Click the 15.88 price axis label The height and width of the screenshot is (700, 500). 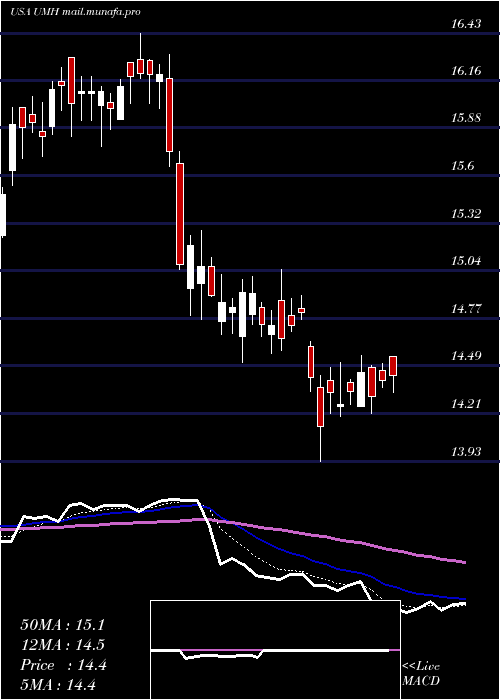coord(466,118)
